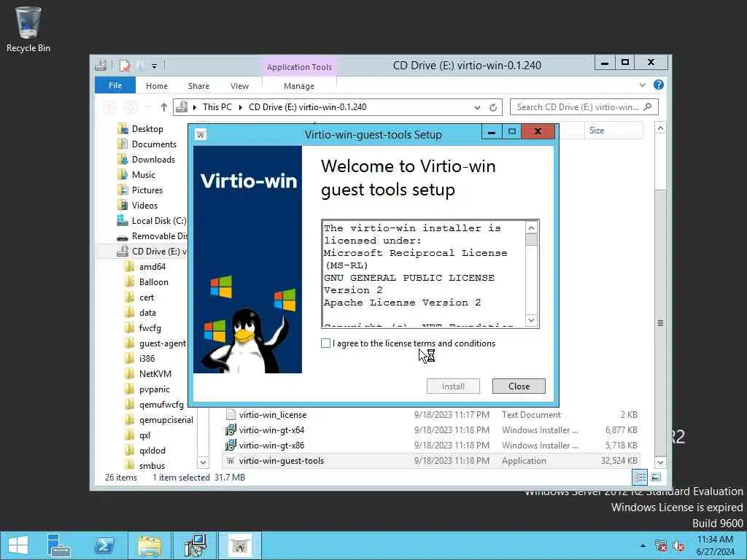
Task: Select CD Drive (E:) in navigation pane
Action: tap(158, 252)
